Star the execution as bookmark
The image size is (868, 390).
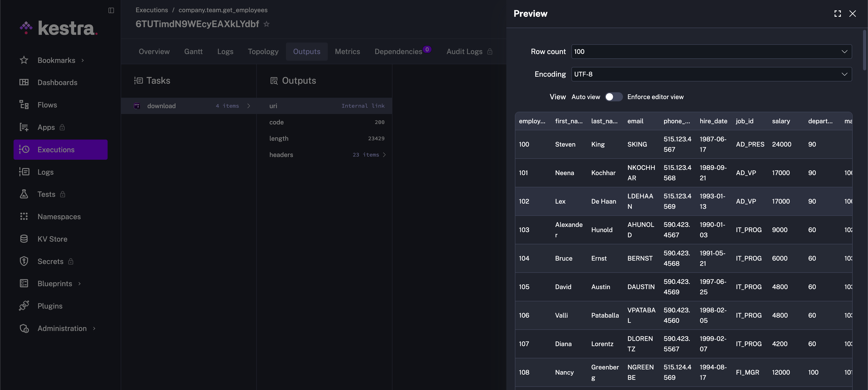pos(267,24)
